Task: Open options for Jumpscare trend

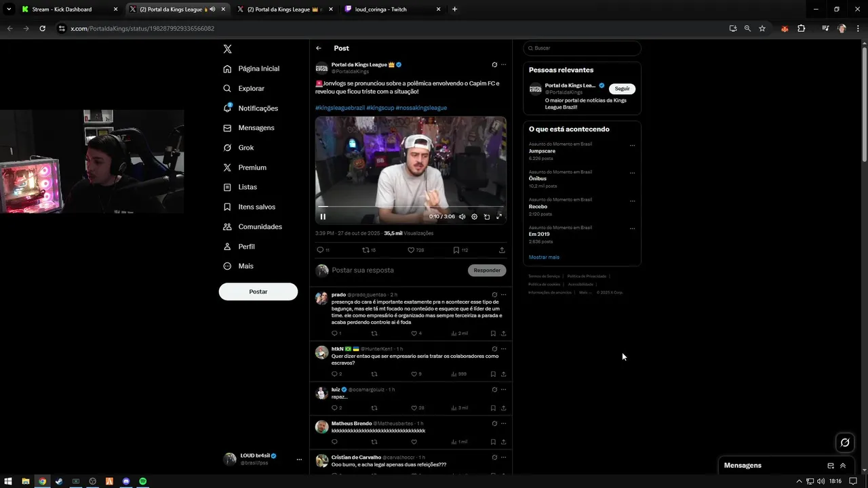Action: pyautogui.click(x=632, y=145)
